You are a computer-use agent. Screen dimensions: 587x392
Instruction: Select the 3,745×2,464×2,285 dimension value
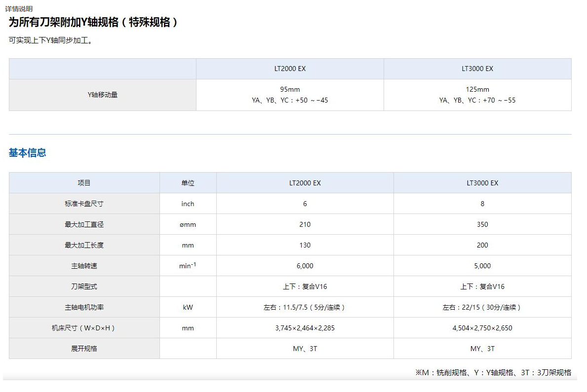click(x=305, y=328)
